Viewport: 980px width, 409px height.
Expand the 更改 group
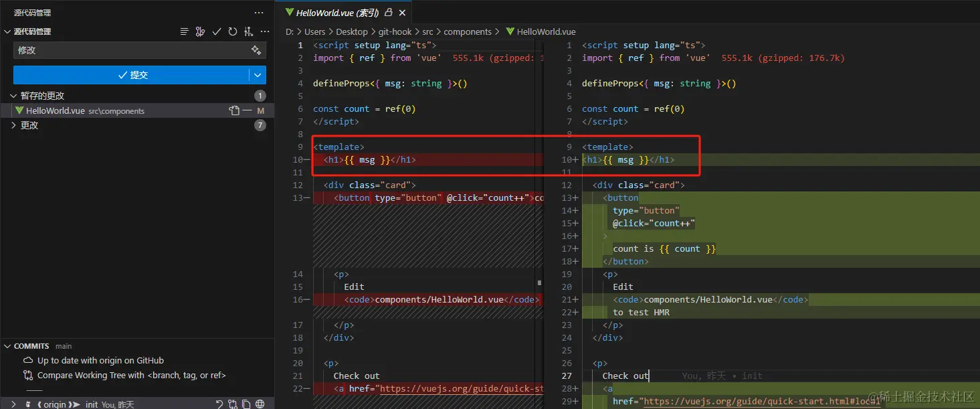pyautogui.click(x=13, y=125)
